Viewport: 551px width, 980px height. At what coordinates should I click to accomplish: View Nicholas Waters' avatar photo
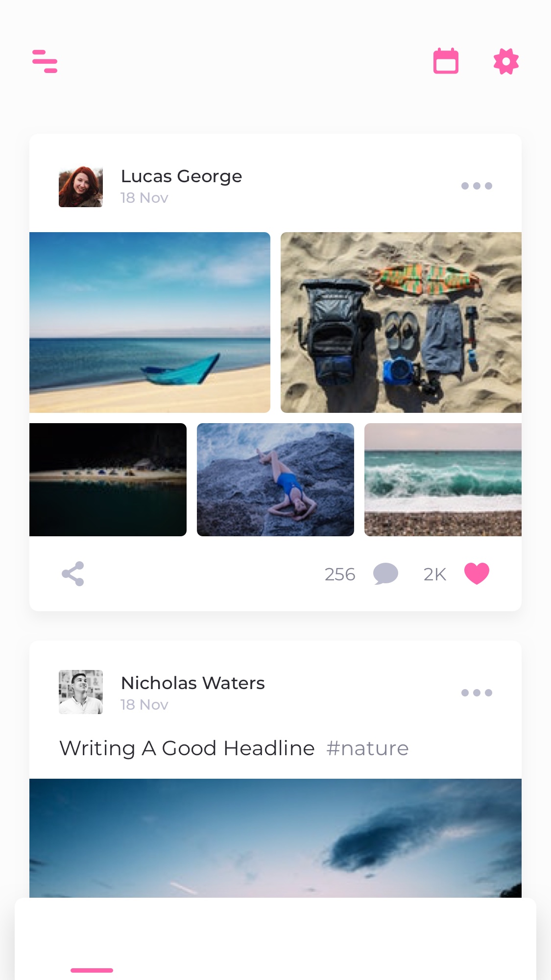pos(81,692)
